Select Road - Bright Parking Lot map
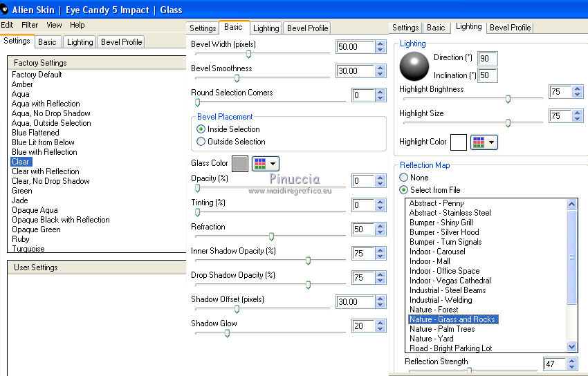The height and width of the screenshot is (376, 588). 451,348
